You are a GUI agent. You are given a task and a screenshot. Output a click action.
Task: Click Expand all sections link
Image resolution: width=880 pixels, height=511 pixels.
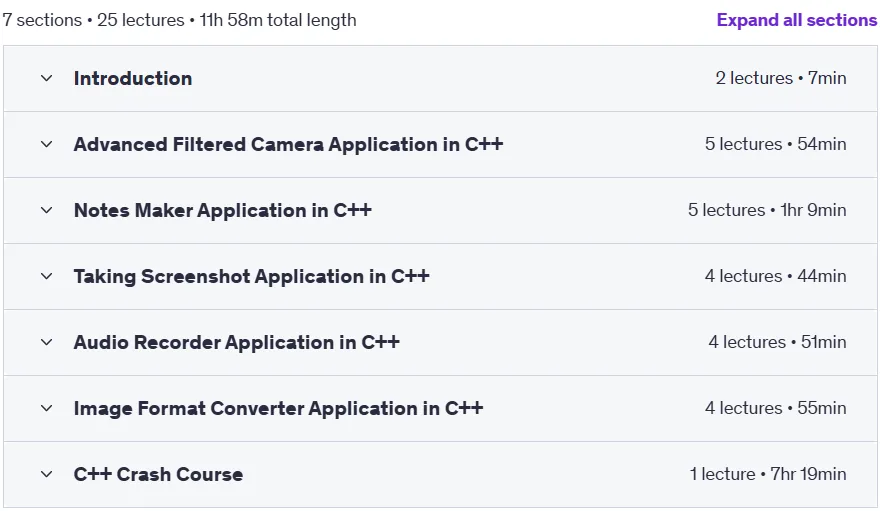[796, 20]
